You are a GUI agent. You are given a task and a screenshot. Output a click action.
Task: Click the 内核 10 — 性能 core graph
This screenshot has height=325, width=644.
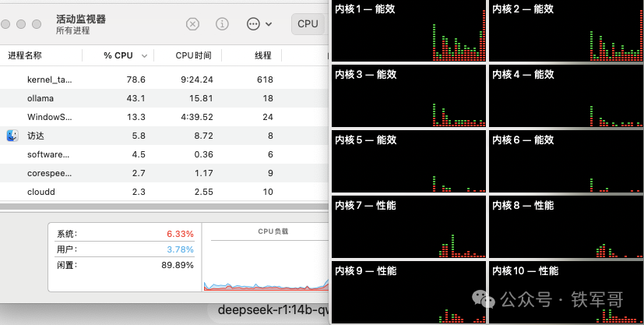pyautogui.click(x=566, y=292)
